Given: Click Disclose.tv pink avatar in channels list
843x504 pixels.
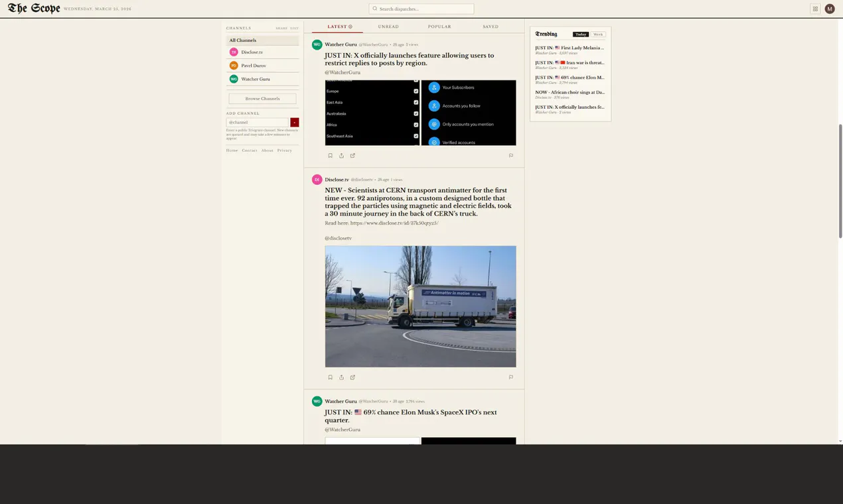Looking at the screenshot, I should coord(234,52).
